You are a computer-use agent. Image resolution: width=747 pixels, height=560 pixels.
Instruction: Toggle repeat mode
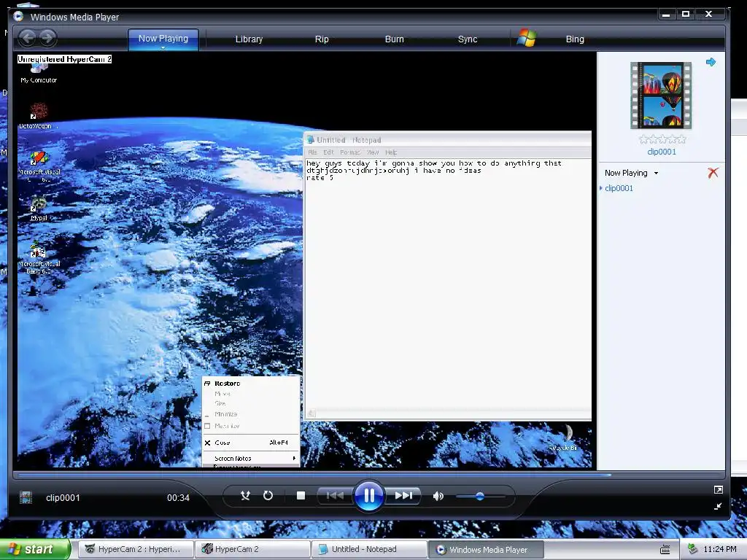(268, 496)
